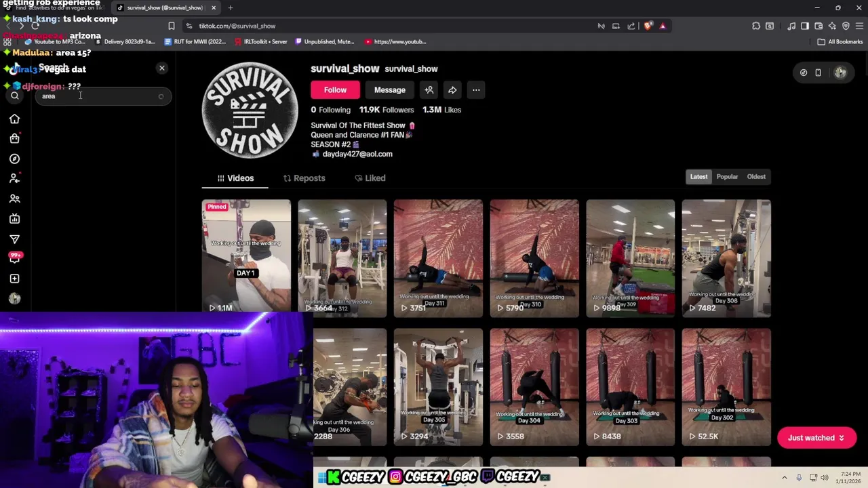Open LIVE icon in sidebar

[x=14, y=219]
